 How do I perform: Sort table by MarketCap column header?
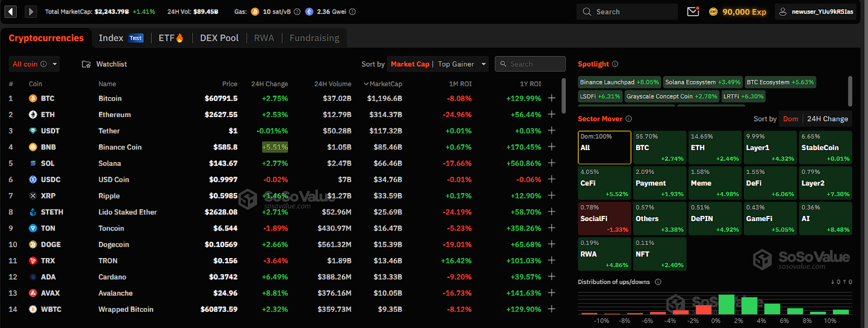coord(383,84)
